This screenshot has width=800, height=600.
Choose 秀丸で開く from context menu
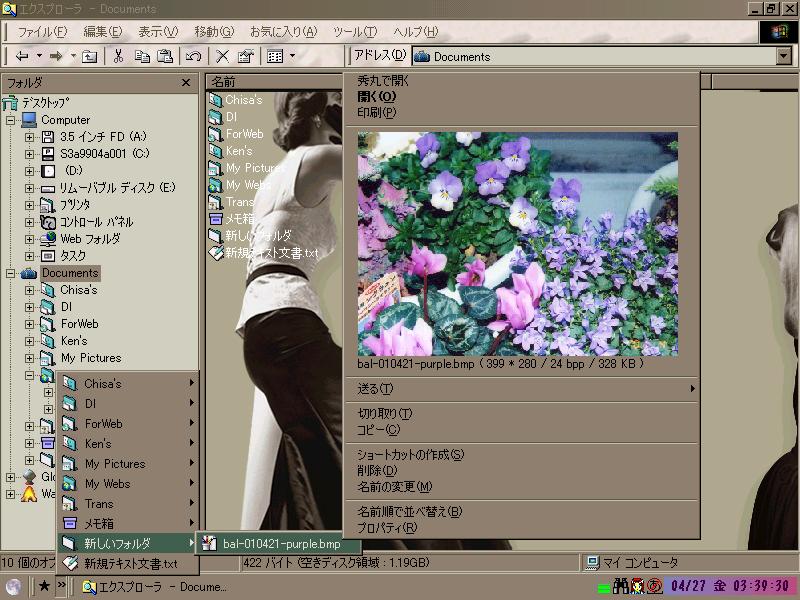(383, 81)
